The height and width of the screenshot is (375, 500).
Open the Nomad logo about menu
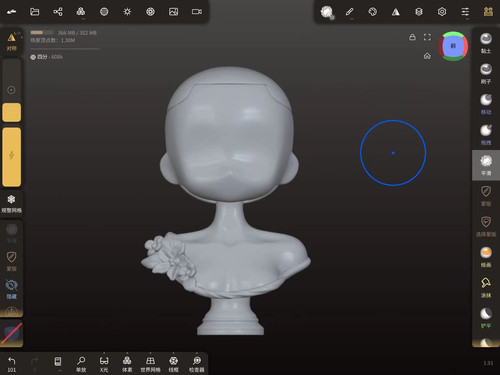point(12,12)
